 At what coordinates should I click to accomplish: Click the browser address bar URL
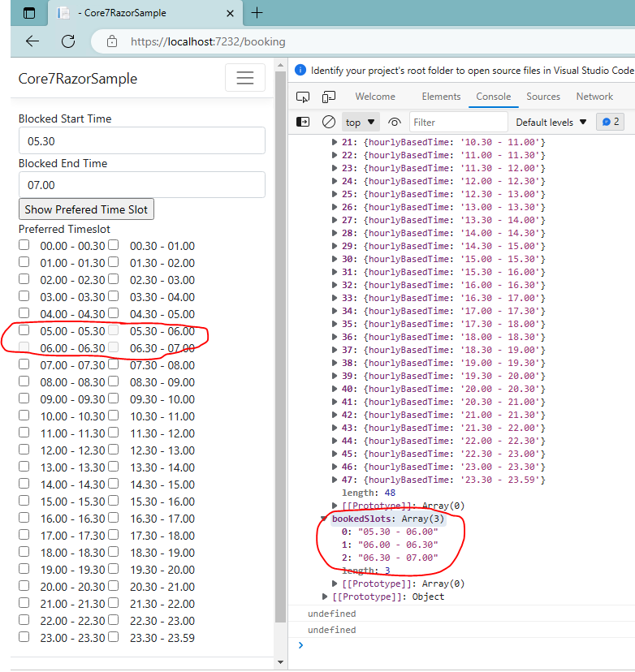click(208, 41)
